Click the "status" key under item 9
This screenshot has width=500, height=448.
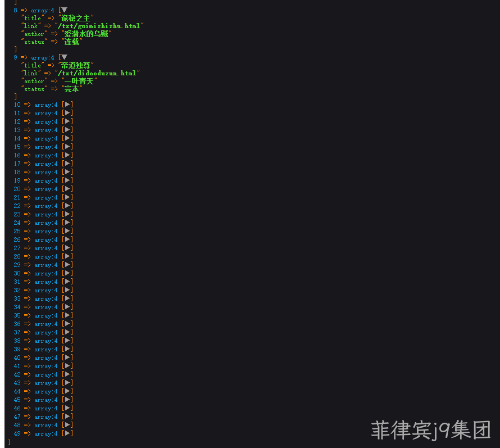coord(34,89)
